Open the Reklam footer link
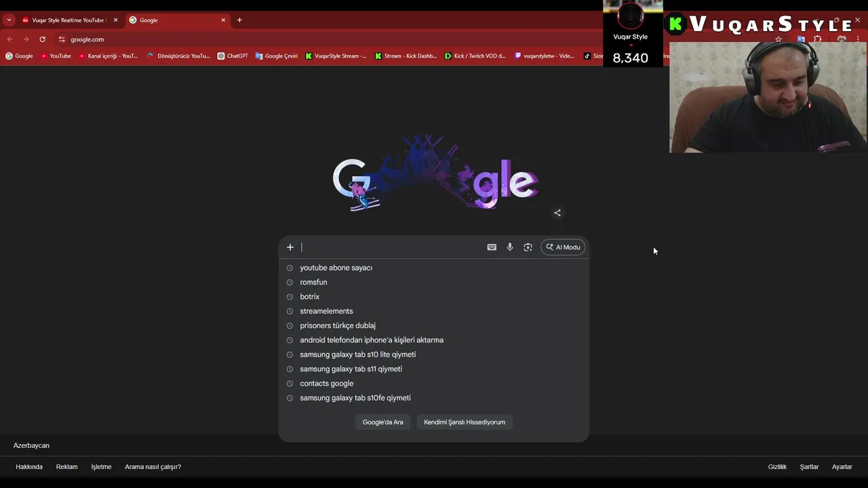Image resolution: width=868 pixels, height=488 pixels. [x=66, y=467]
